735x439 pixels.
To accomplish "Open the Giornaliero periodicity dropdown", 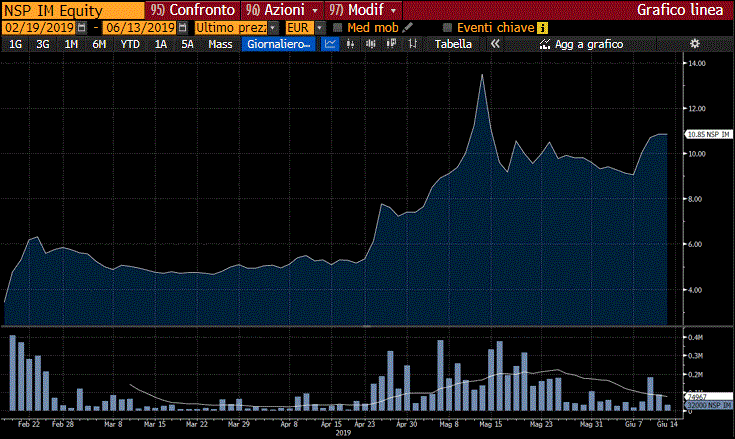I will [x=278, y=45].
